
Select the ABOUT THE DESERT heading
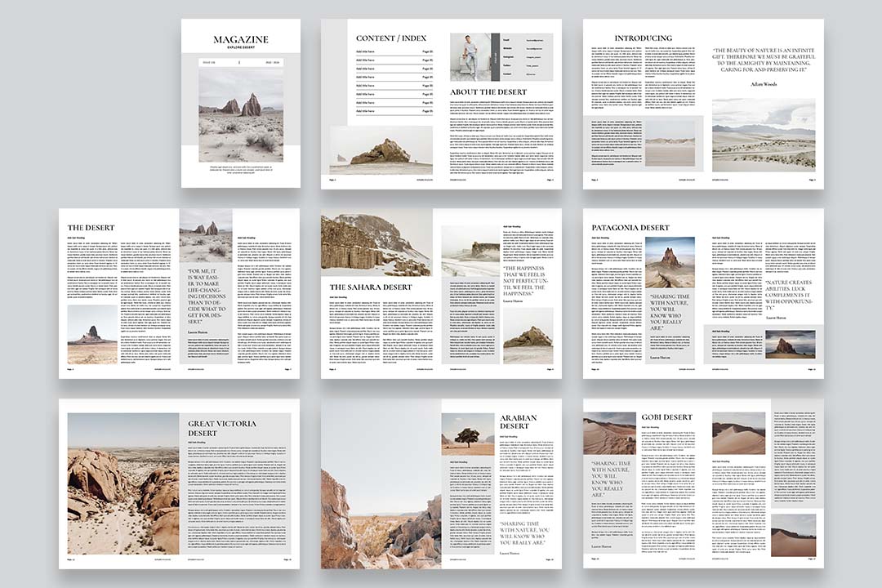point(488,91)
